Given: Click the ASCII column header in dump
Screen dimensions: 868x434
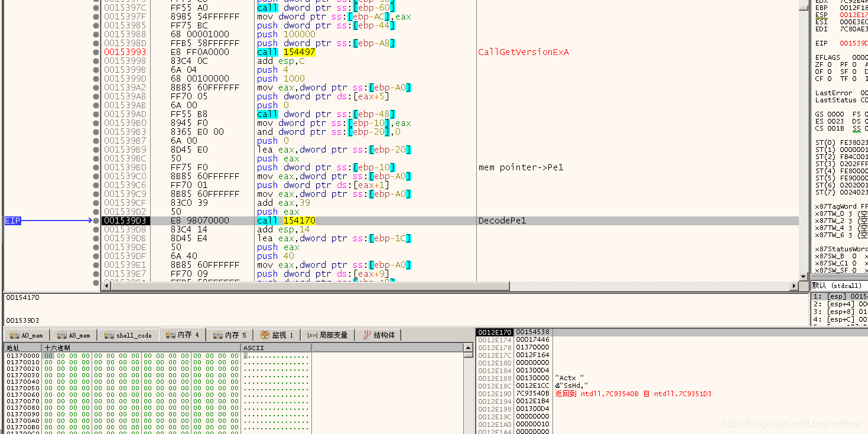Looking at the screenshot, I should tap(276, 348).
